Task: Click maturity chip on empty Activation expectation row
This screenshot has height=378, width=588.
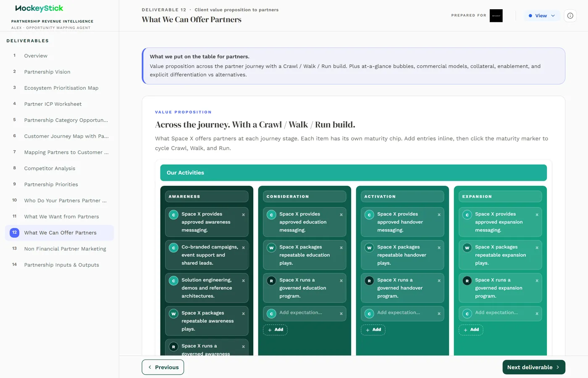Action: 369,314
